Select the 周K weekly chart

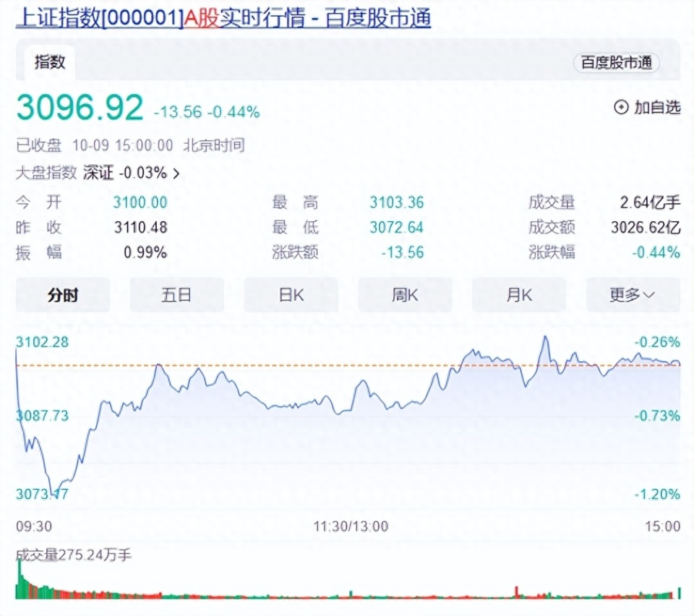pyautogui.click(x=405, y=294)
